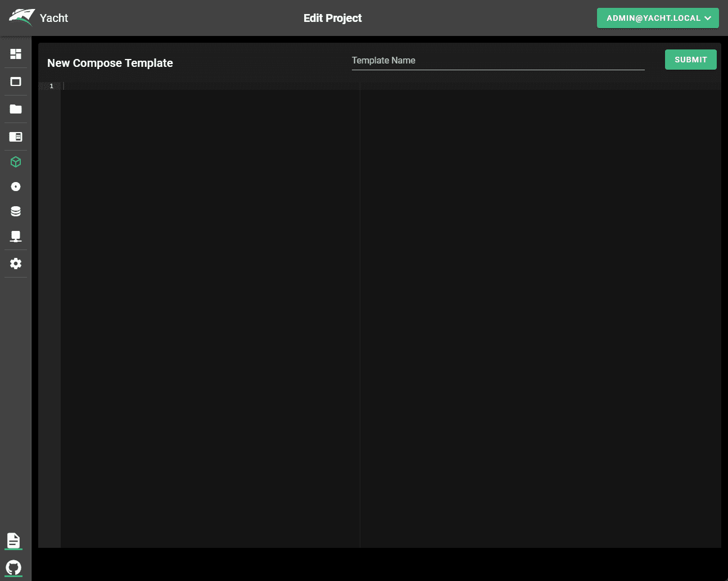Open the Templates folder icon in sidebar
The width and height of the screenshot is (728, 581).
(16, 109)
